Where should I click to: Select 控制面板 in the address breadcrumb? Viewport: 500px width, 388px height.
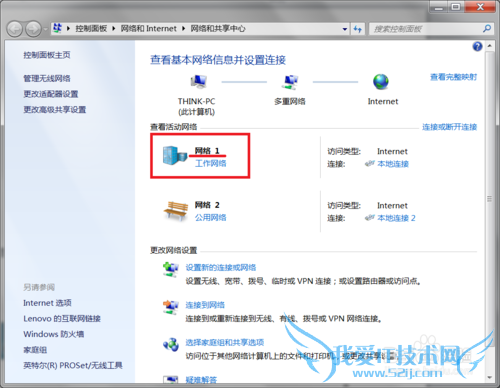(91, 29)
